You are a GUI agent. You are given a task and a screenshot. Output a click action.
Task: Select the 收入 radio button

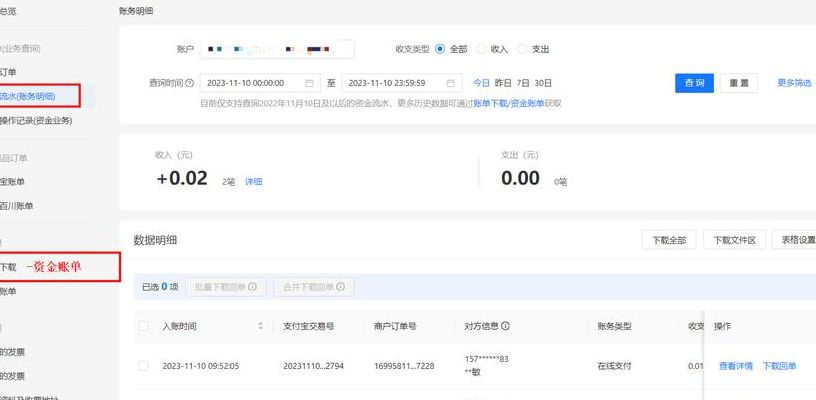(x=481, y=49)
